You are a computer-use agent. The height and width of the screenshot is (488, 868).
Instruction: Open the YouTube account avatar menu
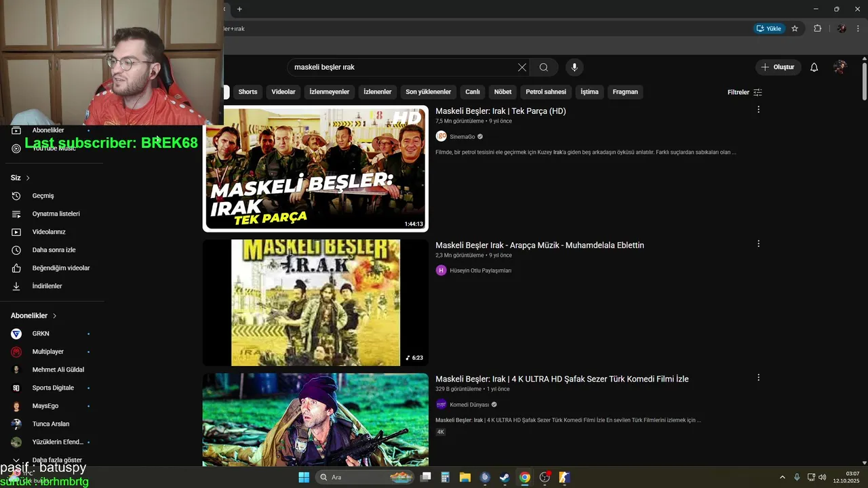(840, 67)
